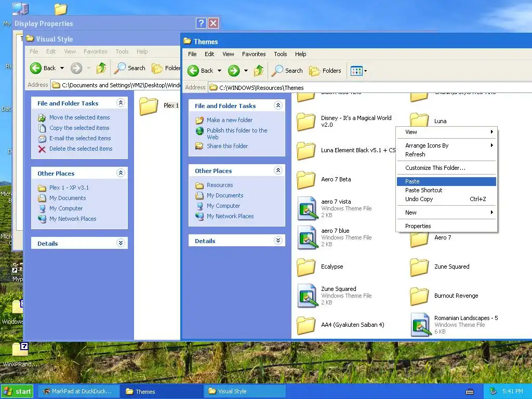This screenshot has height=399, width=532.
Task: Select the Aero 7 Beta folder icon
Action: click(x=306, y=180)
